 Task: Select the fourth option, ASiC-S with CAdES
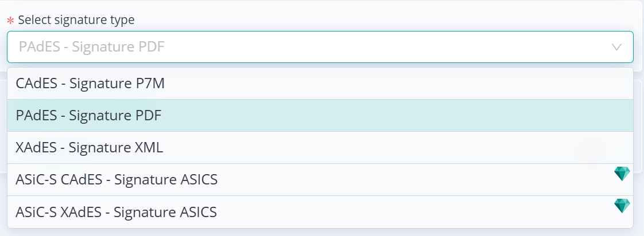coord(320,179)
